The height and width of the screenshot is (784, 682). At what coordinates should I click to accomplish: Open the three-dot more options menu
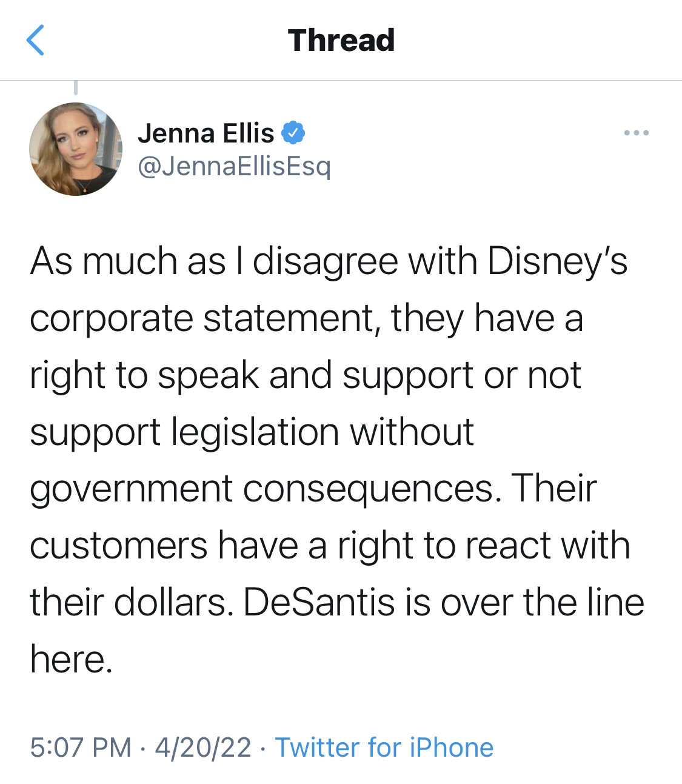click(x=636, y=133)
